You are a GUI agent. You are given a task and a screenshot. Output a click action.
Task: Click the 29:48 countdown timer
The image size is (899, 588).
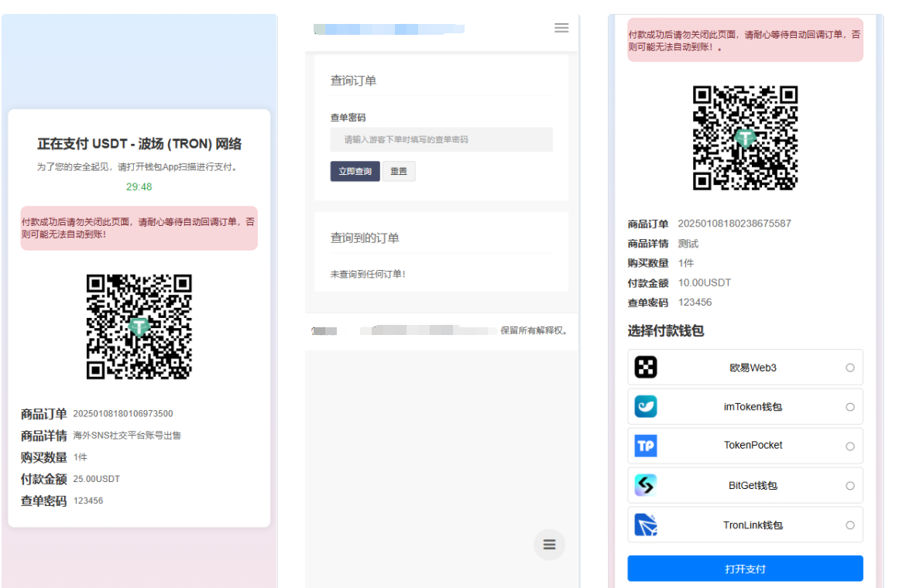point(139,186)
